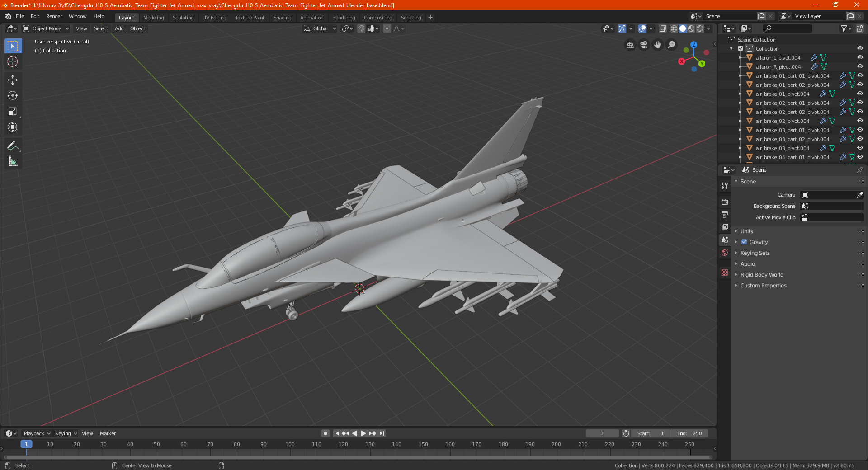Hide air_brake_02_pivot.004 via eye icon
Screen dimensions: 868x470
(x=860, y=121)
